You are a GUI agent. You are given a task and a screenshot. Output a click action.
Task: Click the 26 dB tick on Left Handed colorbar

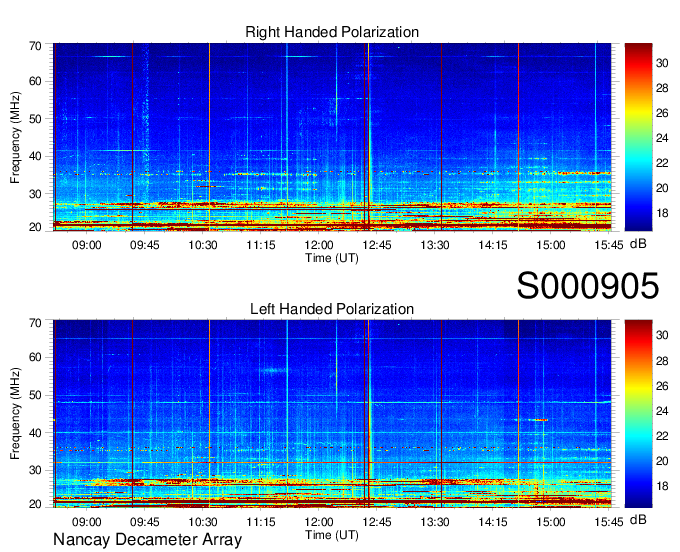[662, 386]
